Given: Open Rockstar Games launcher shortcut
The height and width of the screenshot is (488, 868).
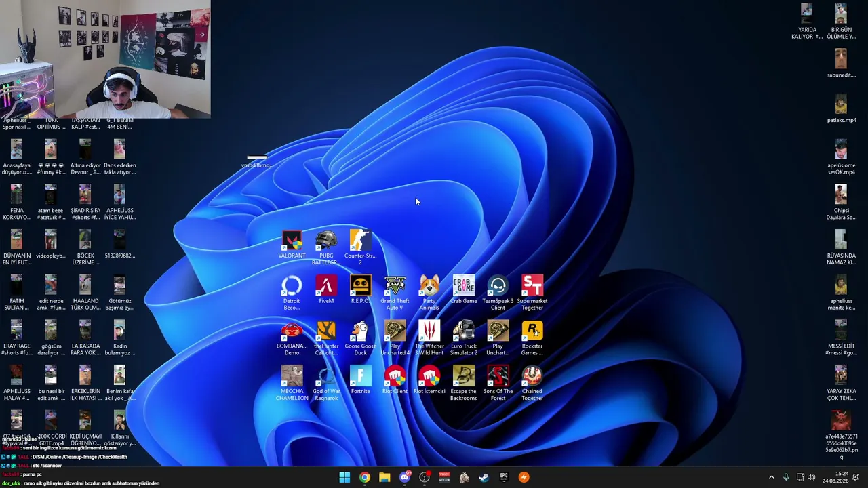Looking at the screenshot, I should point(532,338).
